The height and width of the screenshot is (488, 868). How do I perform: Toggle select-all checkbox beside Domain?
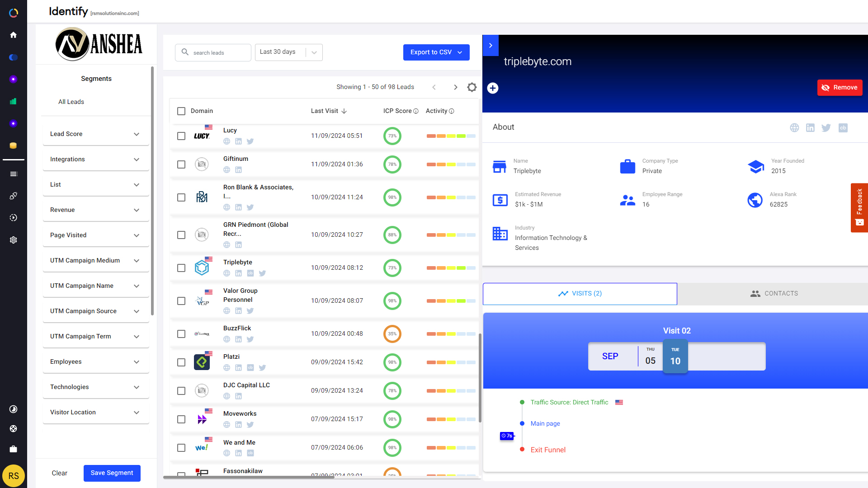(181, 111)
